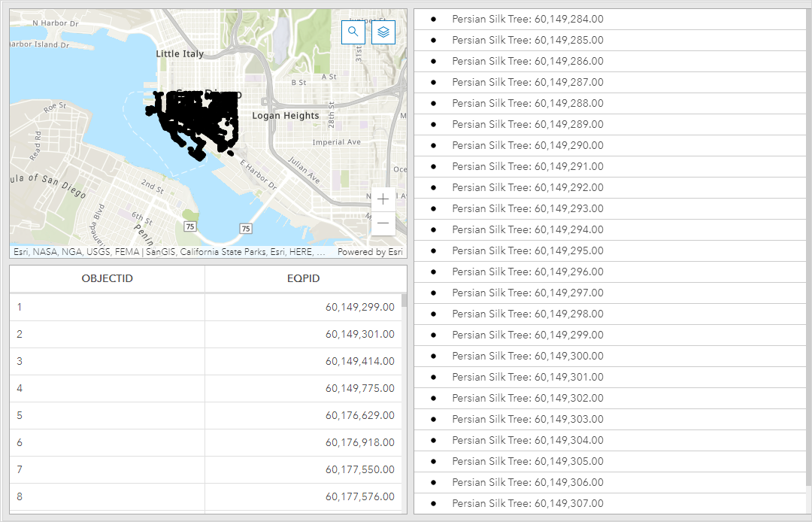Sort table by the EQPID column header
The image size is (812, 522).
tap(304, 278)
